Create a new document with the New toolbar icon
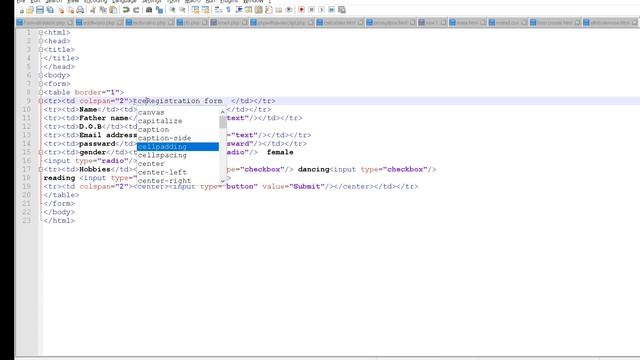This screenshot has height=360, width=640. [21, 10]
